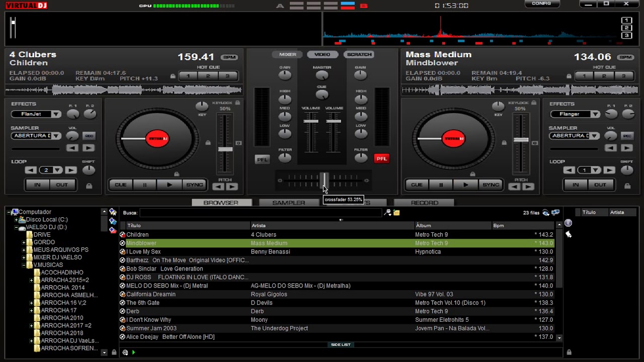Screen dimensions: 644x362
Task: Halve the left deck loop length
Action: (x=31, y=170)
